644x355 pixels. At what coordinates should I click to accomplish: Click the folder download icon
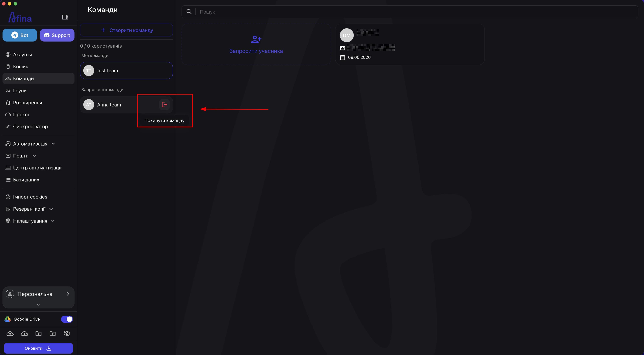[52, 334]
